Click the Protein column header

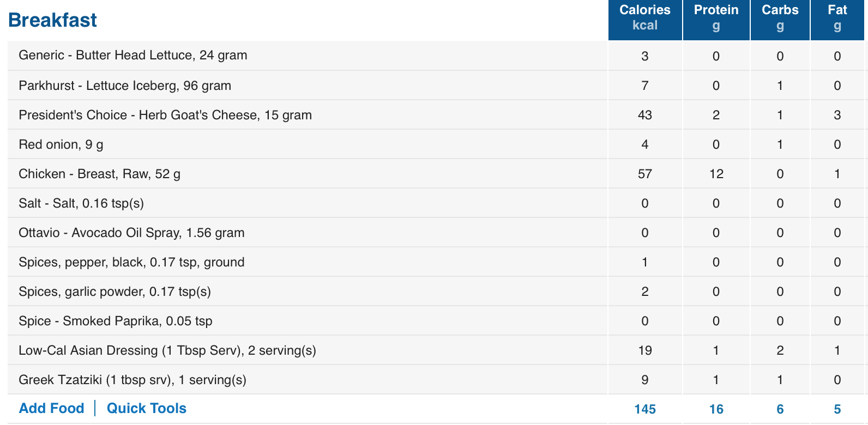click(716, 17)
